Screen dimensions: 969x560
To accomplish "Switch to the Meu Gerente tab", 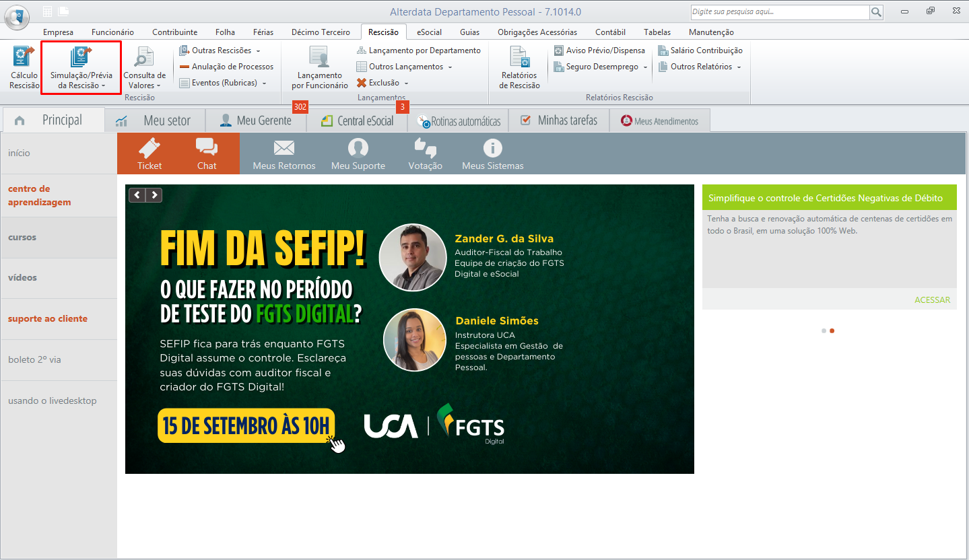I will click(x=256, y=120).
